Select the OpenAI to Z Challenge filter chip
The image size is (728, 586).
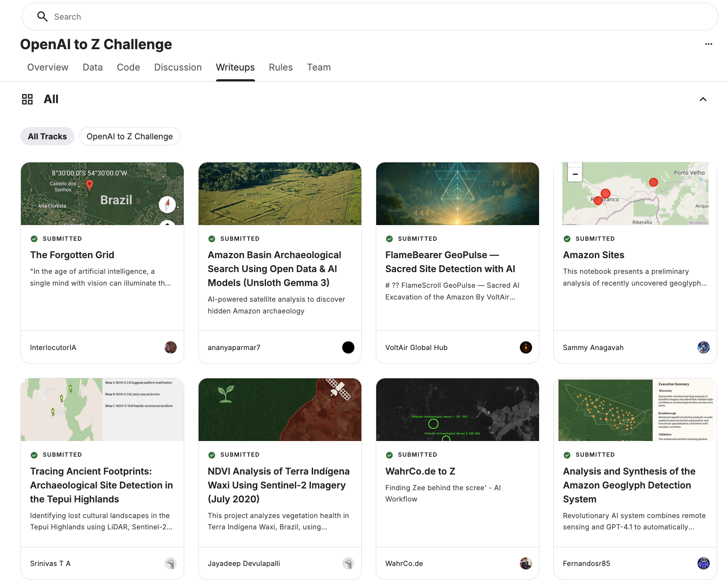point(130,136)
